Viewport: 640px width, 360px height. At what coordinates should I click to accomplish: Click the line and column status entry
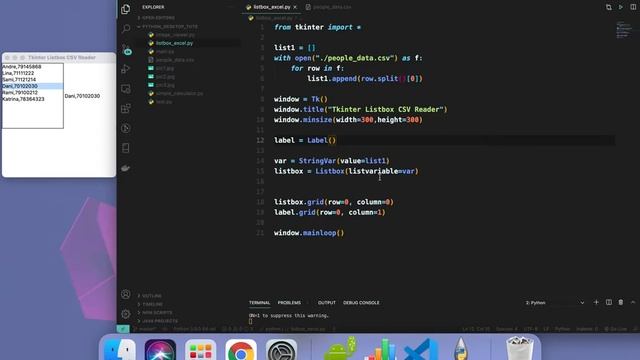click(476, 329)
